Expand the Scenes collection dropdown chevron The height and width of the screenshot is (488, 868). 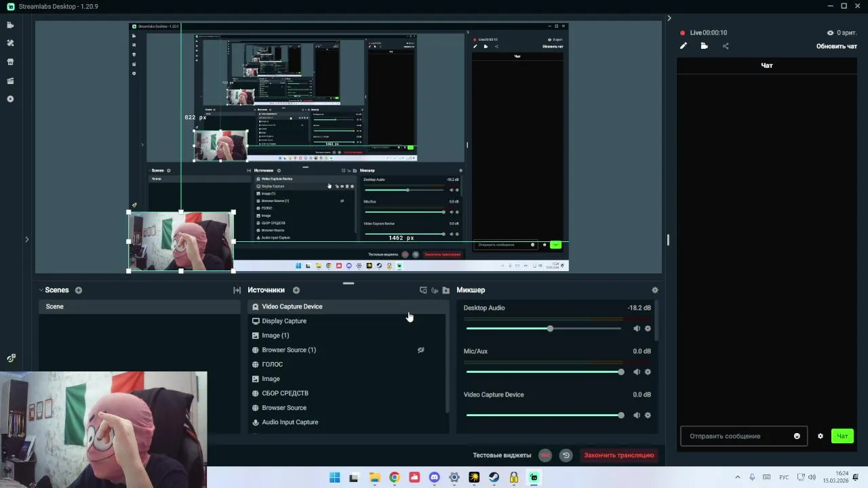tap(41, 290)
